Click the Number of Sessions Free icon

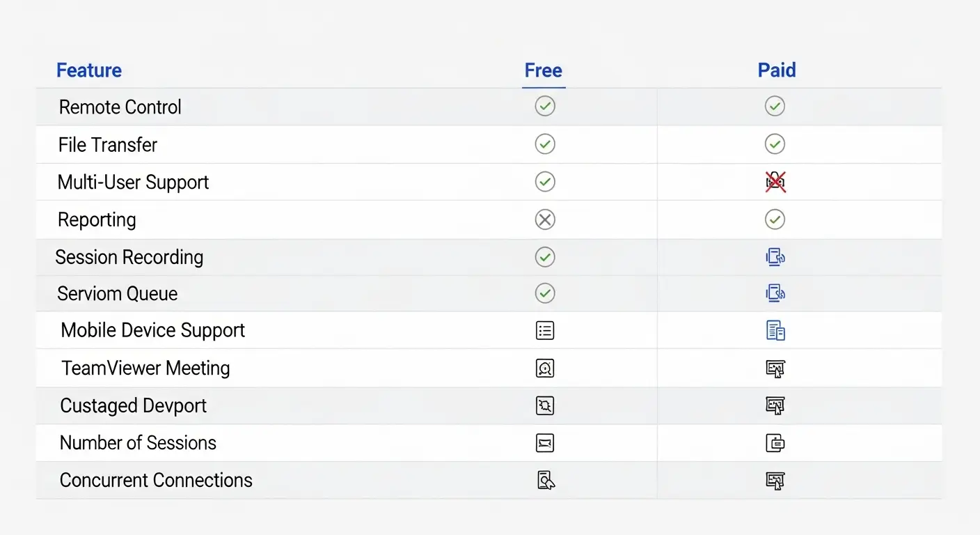coord(545,442)
